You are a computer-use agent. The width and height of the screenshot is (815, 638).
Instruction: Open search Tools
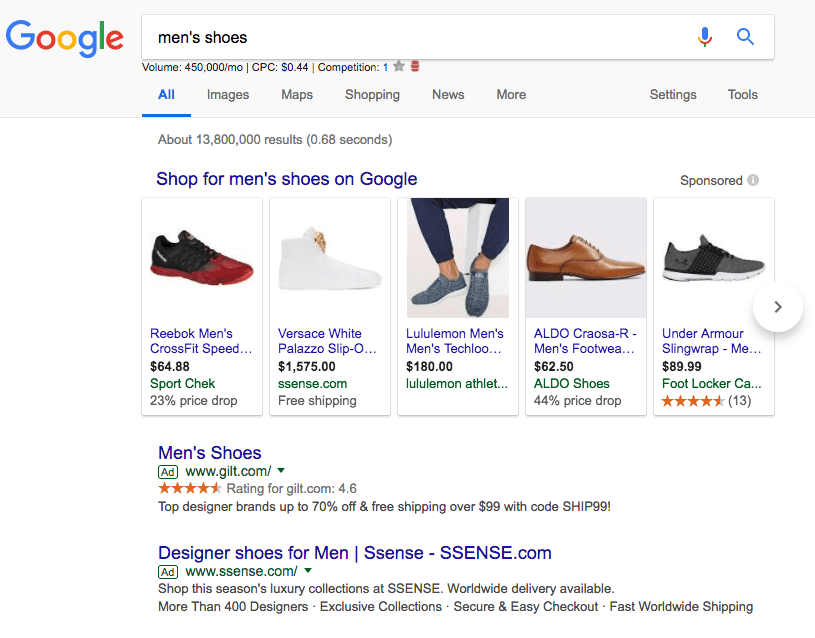point(743,95)
